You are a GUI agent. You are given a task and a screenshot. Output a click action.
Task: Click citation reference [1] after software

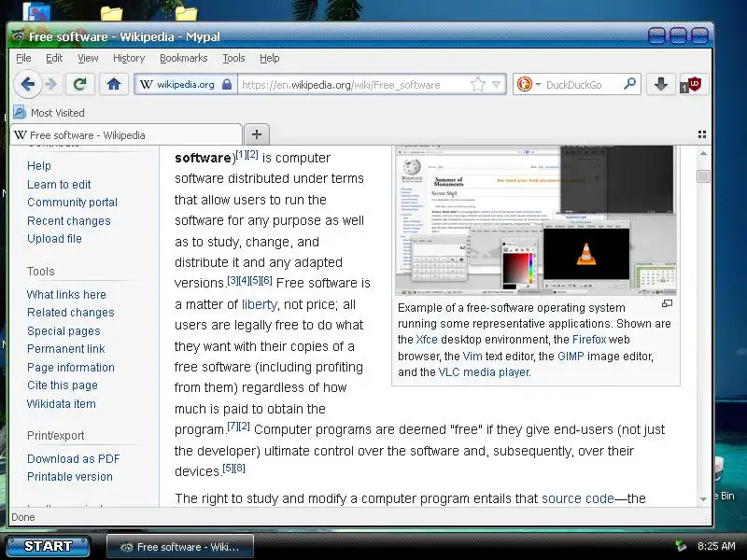tap(242, 154)
